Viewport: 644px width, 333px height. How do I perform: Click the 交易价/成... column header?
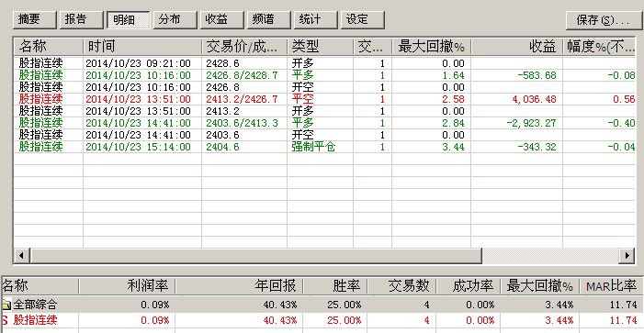244,47
